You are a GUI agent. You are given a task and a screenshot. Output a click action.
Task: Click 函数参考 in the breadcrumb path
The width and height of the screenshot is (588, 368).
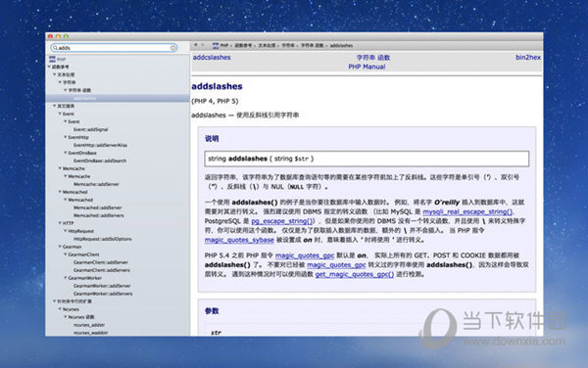click(243, 45)
